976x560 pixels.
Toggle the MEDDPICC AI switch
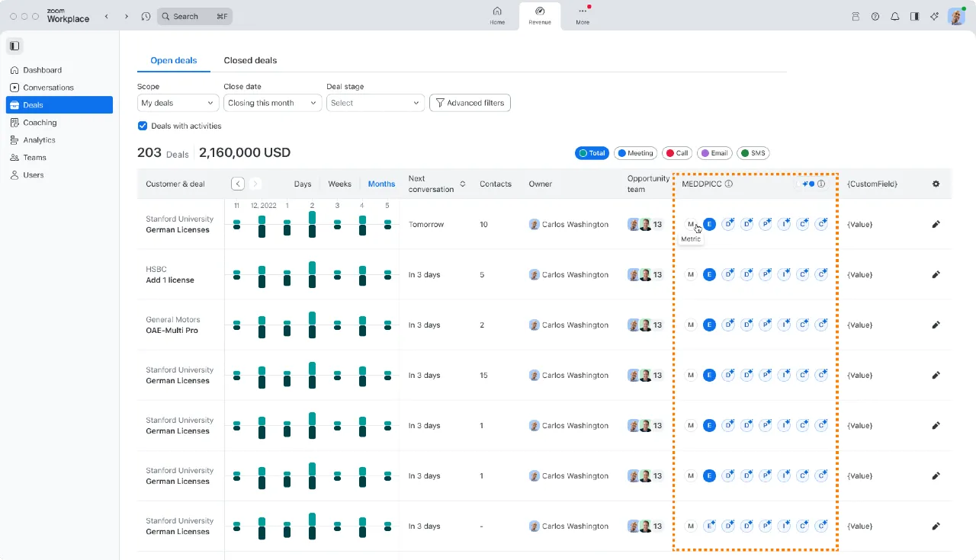pyautogui.click(x=807, y=184)
